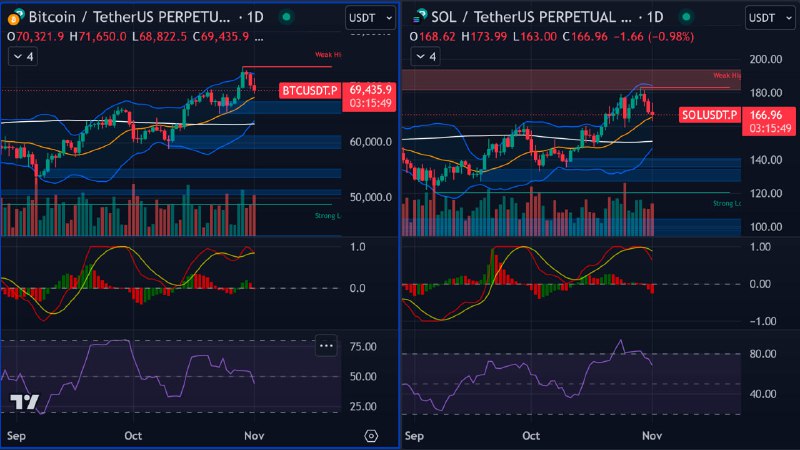Click the 140.00 price axis label on SOL
Image resolution: width=800 pixels, height=450 pixels.
click(766, 160)
